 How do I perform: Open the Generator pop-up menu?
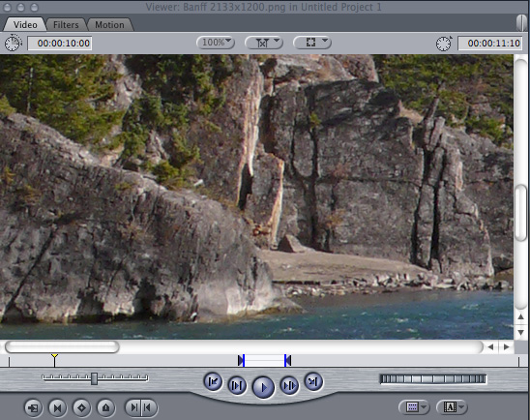click(453, 406)
